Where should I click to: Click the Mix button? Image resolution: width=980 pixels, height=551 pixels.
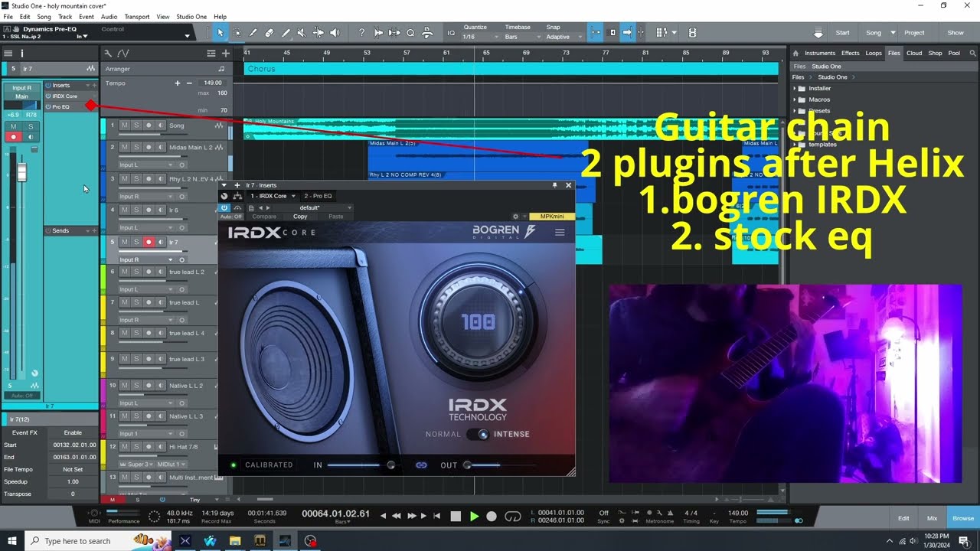click(932, 518)
